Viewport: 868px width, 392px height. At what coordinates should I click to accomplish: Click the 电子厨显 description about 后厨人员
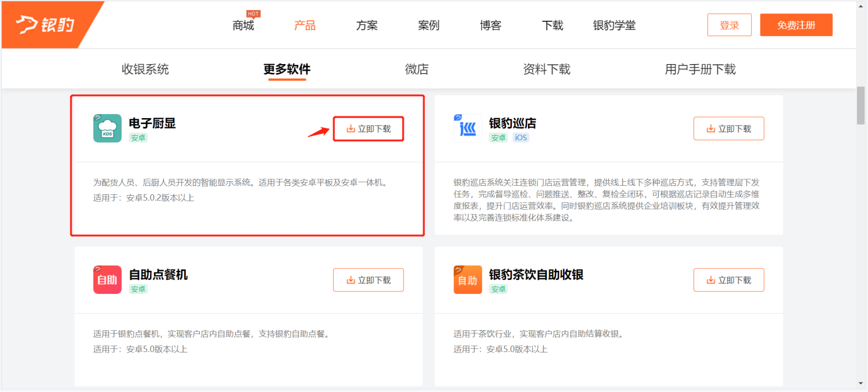click(x=241, y=182)
